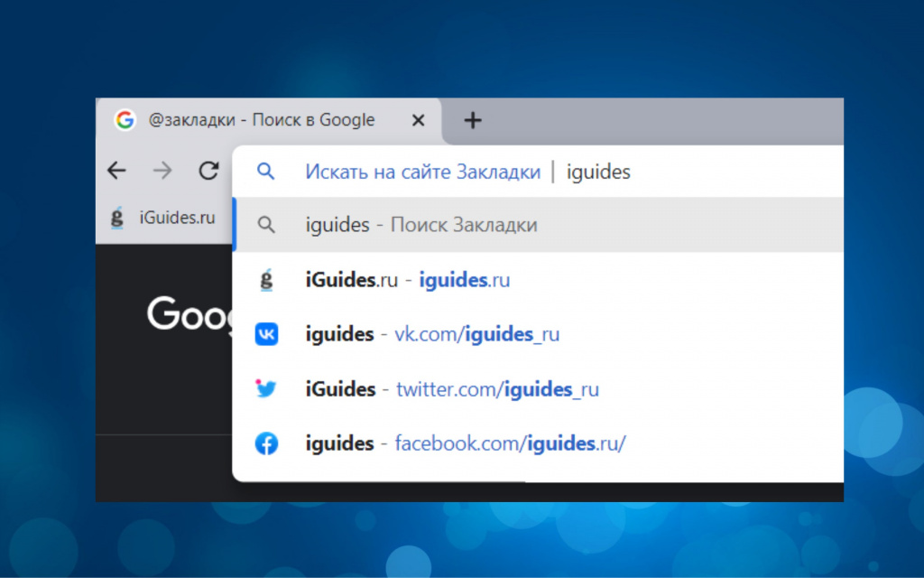Click the VK icon in suggestions

click(x=266, y=334)
